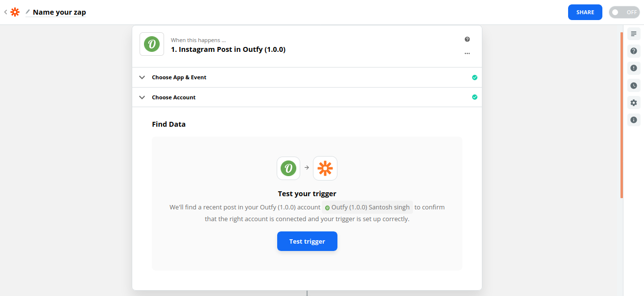This screenshot has width=644, height=296.
Task: Click the back arrow beside Zapier logo
Action: [5, 12]
